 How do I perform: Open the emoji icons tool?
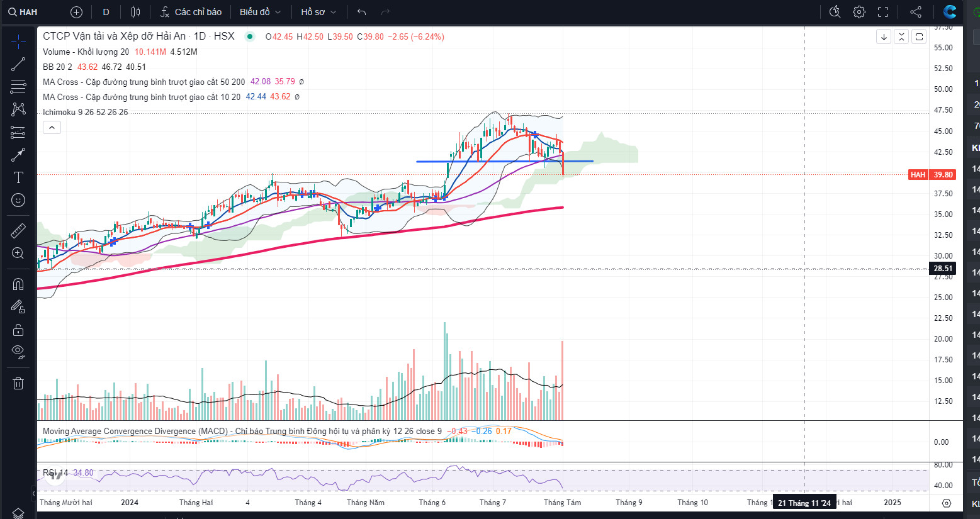(x=18, y=200)
